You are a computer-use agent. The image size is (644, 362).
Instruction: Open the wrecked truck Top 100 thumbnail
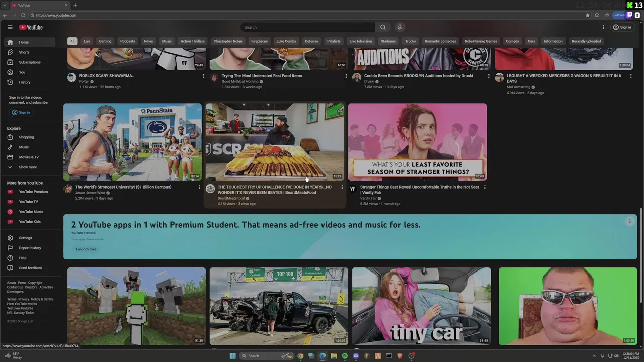pyautogui.click(x=279, y=306)
